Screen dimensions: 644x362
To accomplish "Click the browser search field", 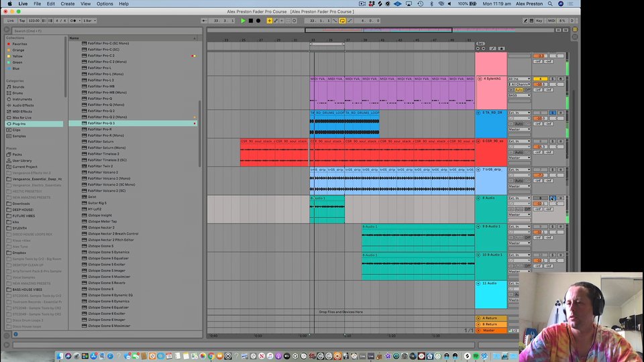I will pos(106,31).
